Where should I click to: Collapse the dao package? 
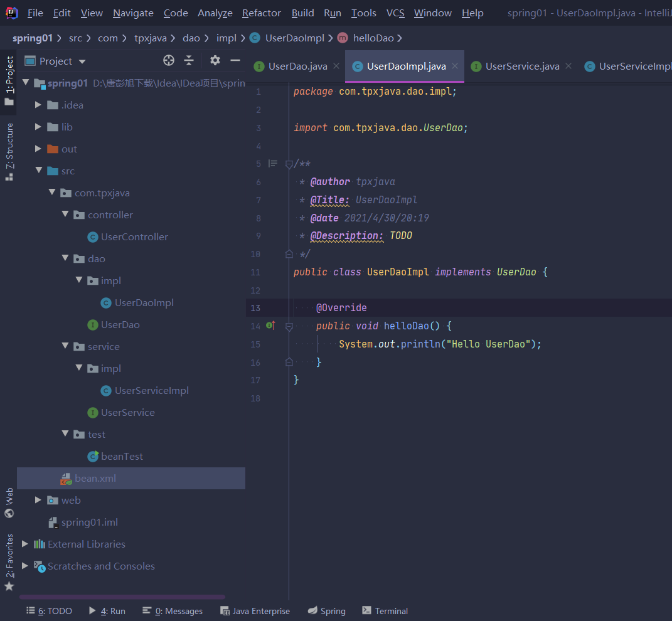[65, 258]
